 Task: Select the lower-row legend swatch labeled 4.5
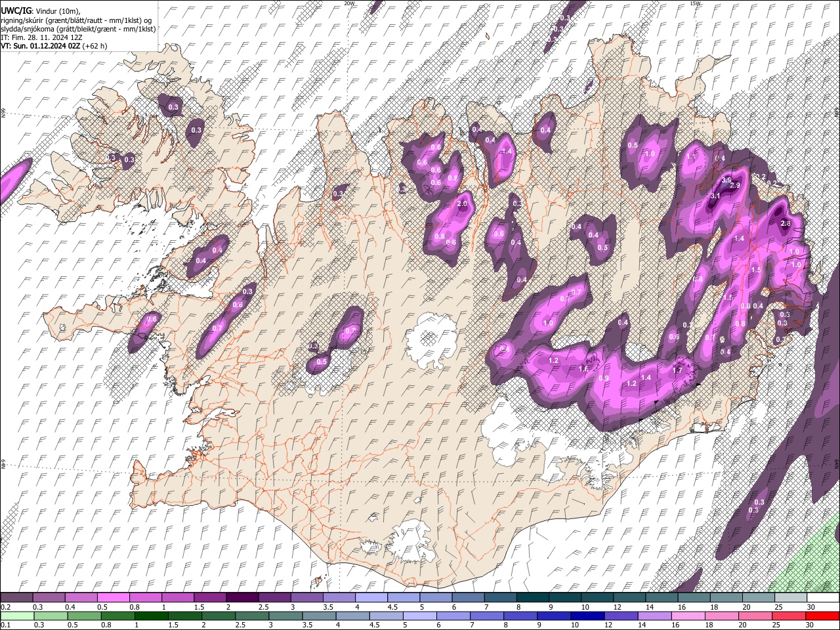point(387,616)
